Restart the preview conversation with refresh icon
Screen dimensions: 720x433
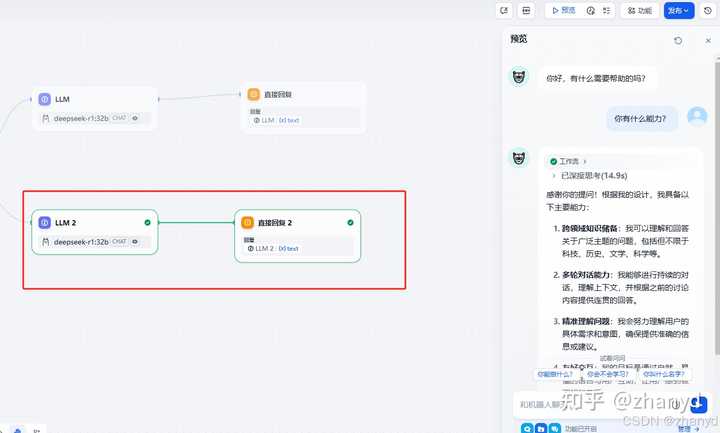coord(678,40)
